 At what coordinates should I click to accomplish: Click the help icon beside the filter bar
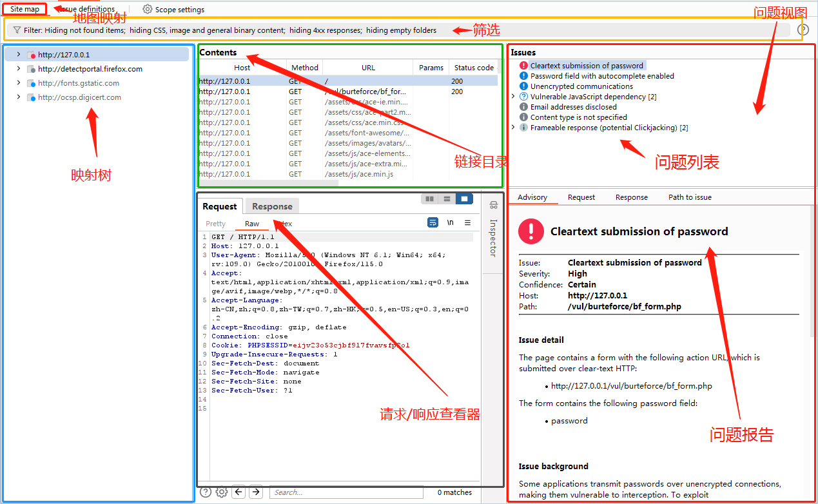(x=803, y=30)
